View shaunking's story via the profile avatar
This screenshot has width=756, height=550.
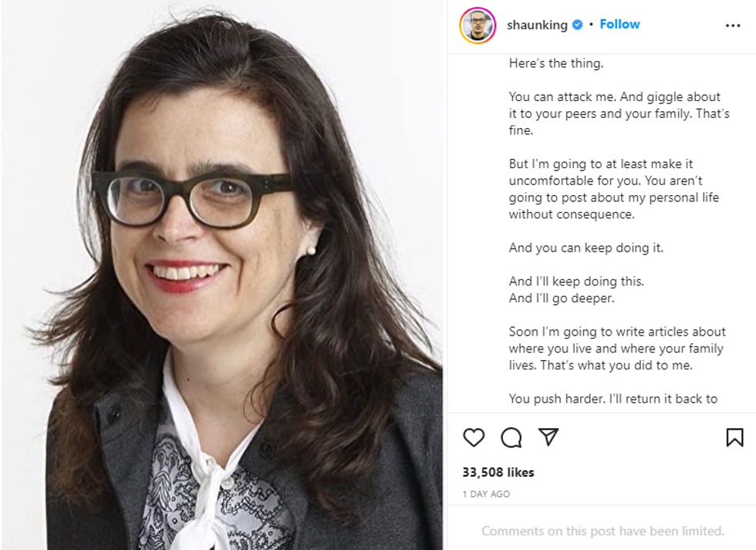478,25
